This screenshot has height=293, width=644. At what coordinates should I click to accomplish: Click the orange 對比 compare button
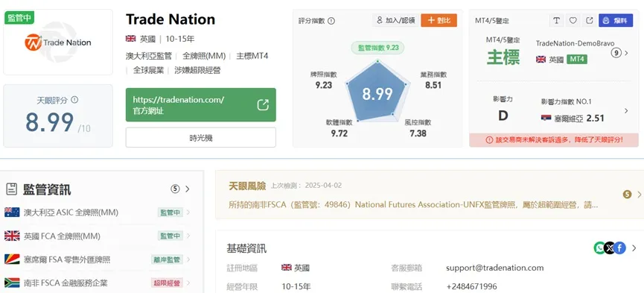[439, 20]
